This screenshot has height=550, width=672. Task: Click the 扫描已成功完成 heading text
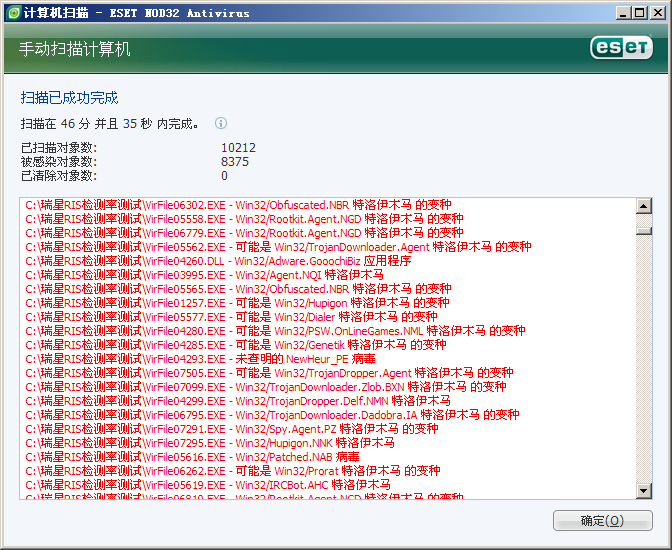(69, 98)
